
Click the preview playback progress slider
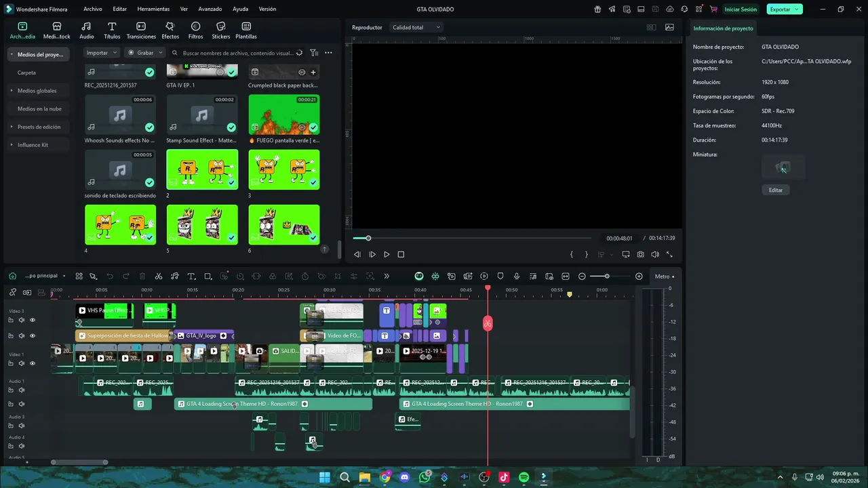472,239
